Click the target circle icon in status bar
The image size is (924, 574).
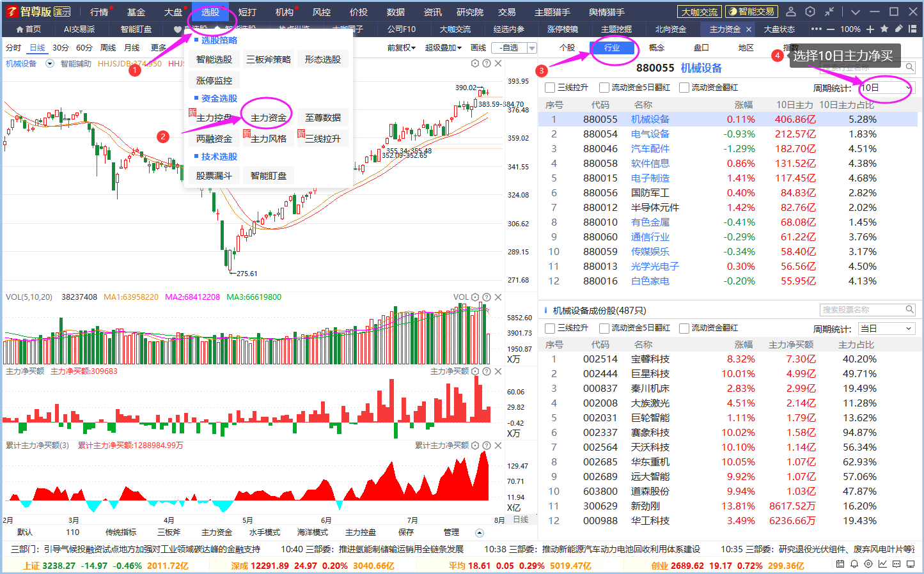pyautogui.click(x=868, y=564)
